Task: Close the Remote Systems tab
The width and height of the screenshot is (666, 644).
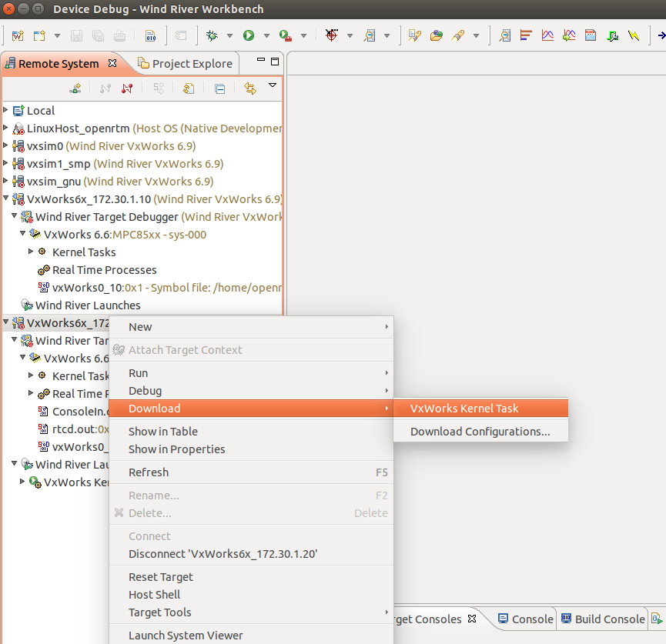Action: click(112, 63)
